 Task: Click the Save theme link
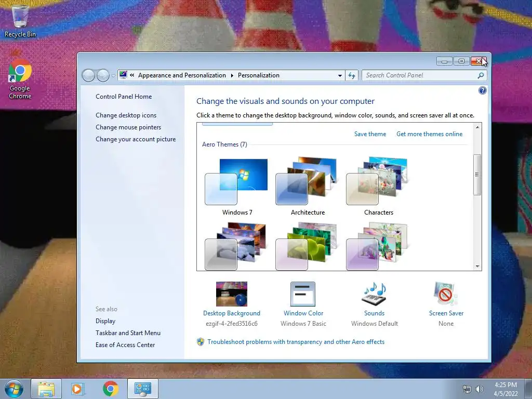coord(370,134)
